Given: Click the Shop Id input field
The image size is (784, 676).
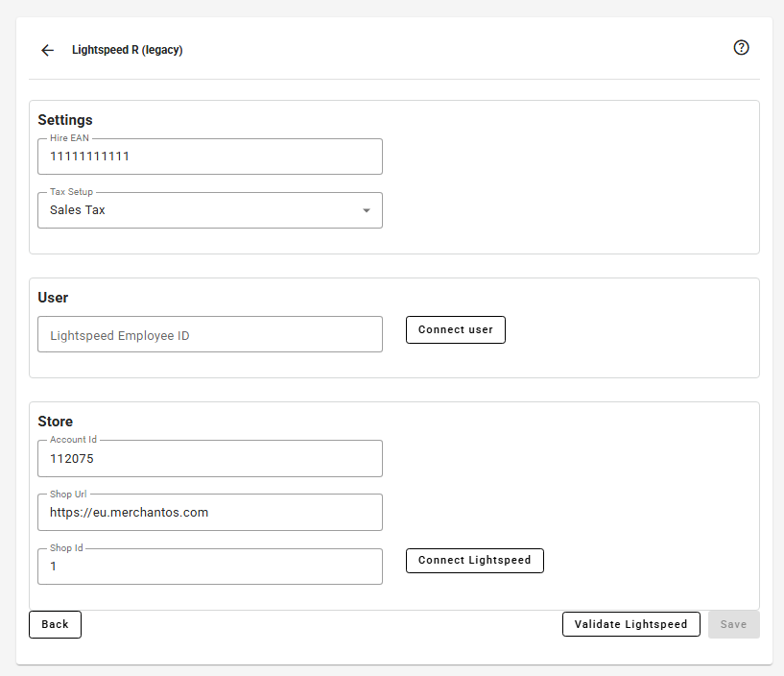Looking at the screenshot, I should pos(210,567).
